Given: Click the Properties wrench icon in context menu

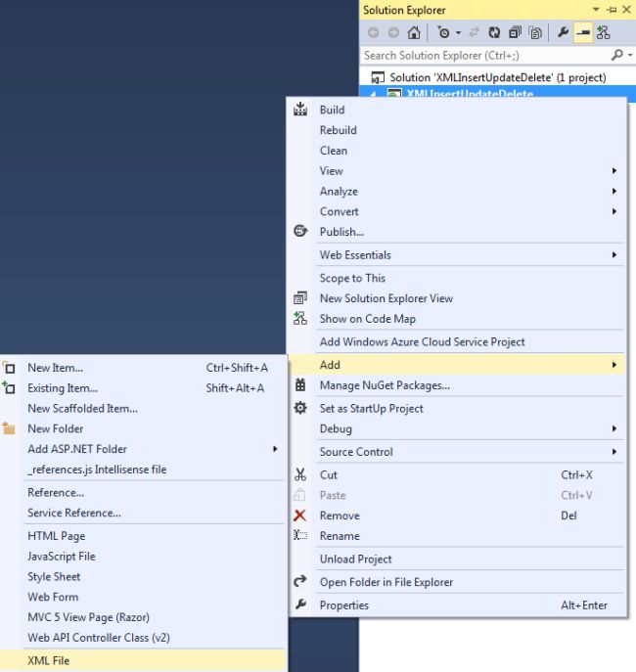Looking at the screenshot, I should click(300, 605).
